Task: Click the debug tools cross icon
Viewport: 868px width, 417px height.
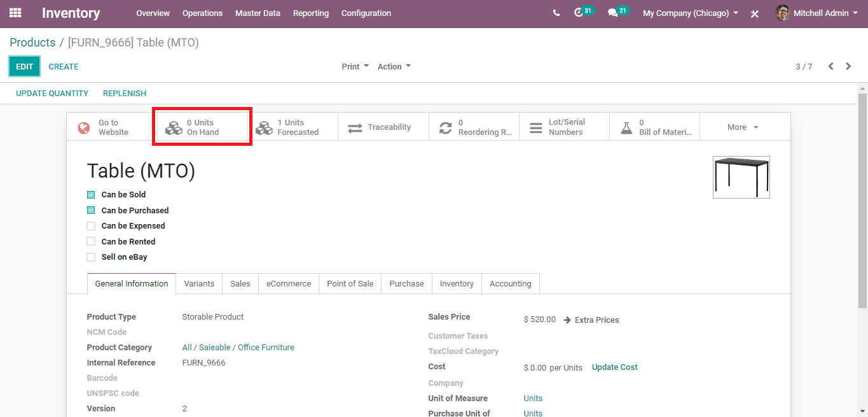Action: pos(755,13)
